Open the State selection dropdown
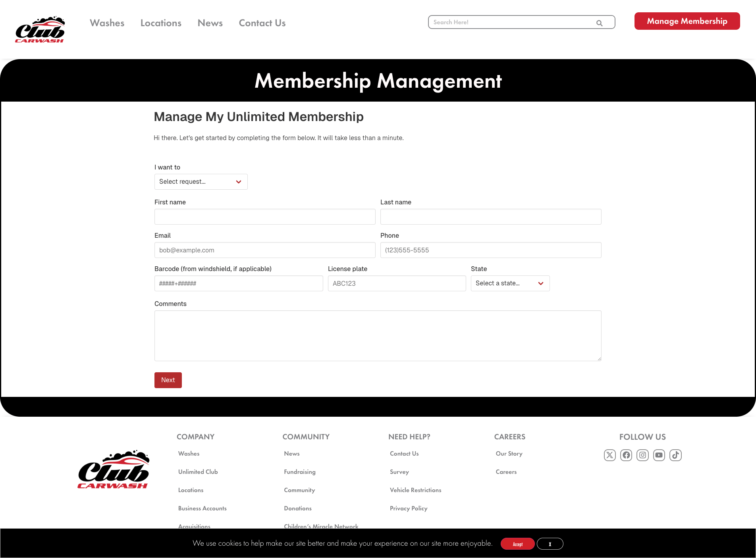Image resolution: width=756 pixels, height=558 pixels. (x=510, y=283)
